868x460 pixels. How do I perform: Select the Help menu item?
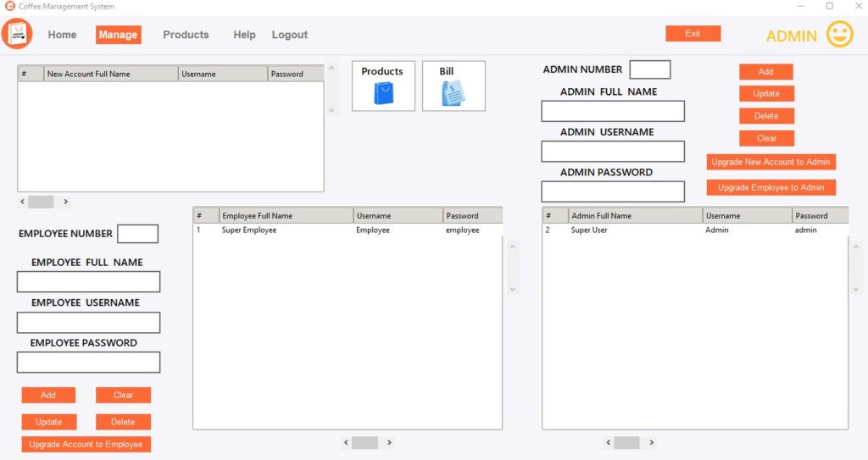(x=244, y=35)
